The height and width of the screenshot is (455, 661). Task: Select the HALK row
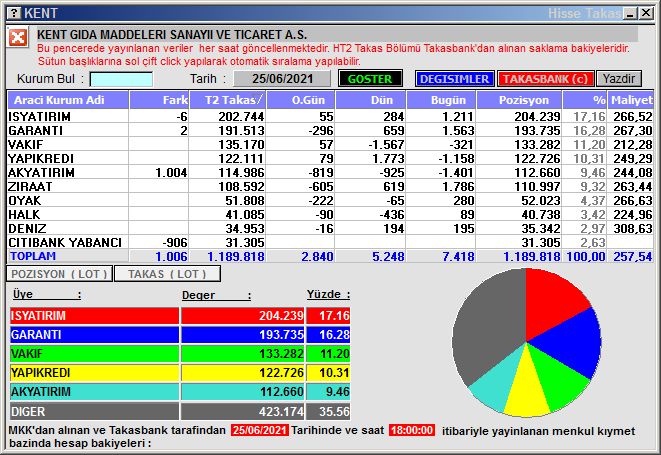pos(330,214)
